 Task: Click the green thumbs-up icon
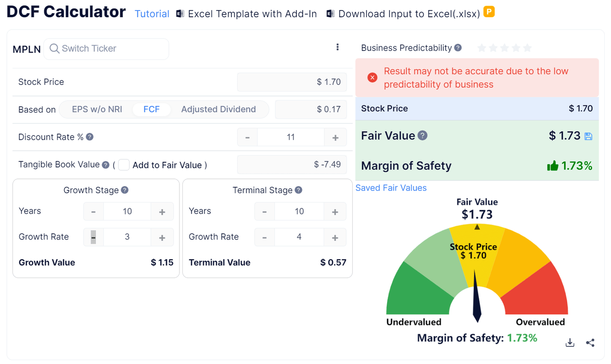[553, 166]
